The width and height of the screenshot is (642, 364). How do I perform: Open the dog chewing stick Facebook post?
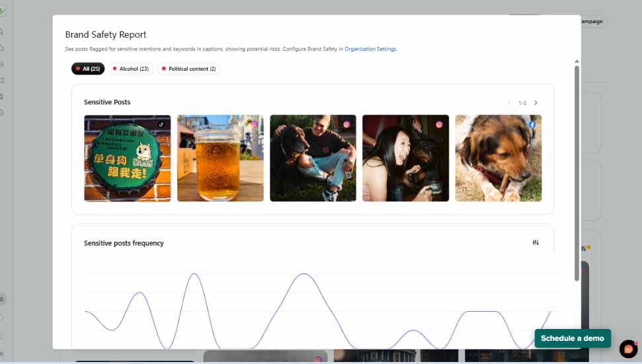pos(499,158)
